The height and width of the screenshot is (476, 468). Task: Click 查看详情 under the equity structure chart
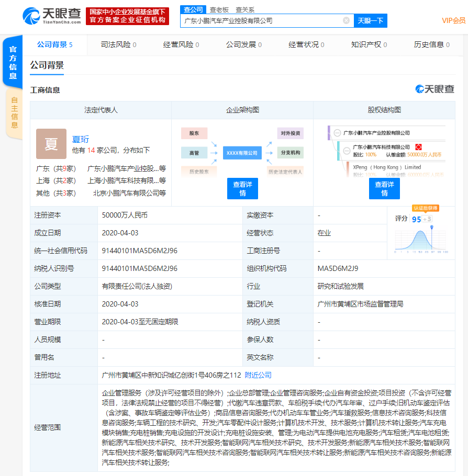pos(384,187)
